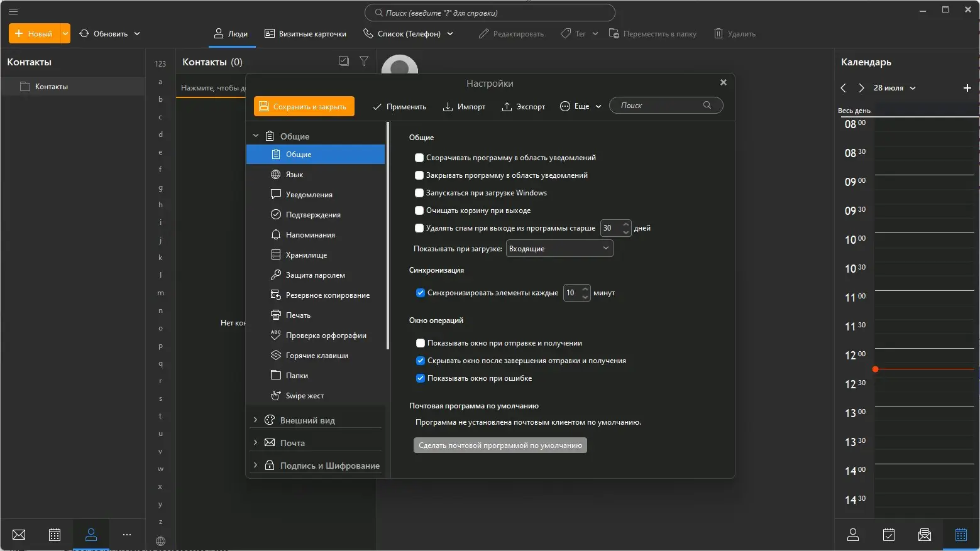The width and height of the screenshot is (980, 551).
Task: Click Сохранить и закрыть button
Action: (x=304, y=106)
